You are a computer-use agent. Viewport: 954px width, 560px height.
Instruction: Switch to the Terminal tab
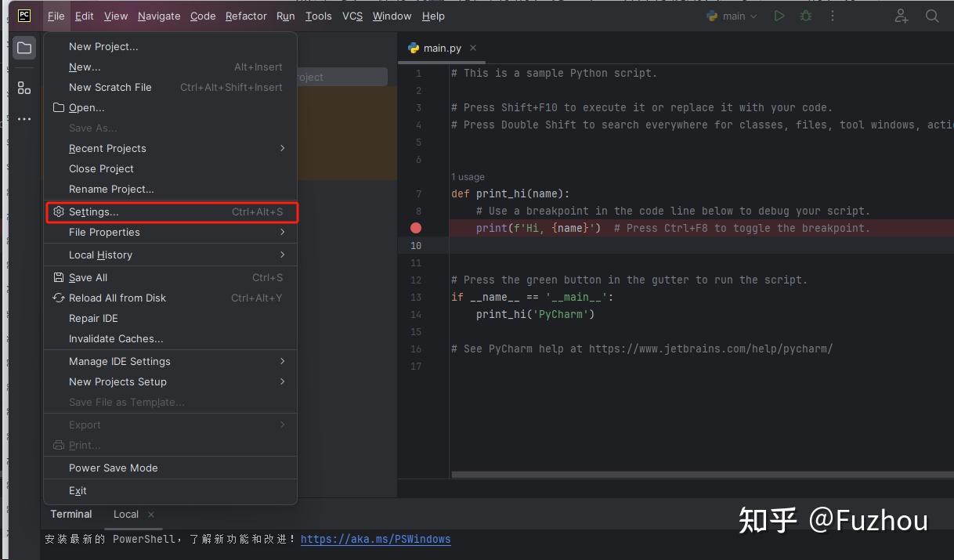[x=70, y=514]
